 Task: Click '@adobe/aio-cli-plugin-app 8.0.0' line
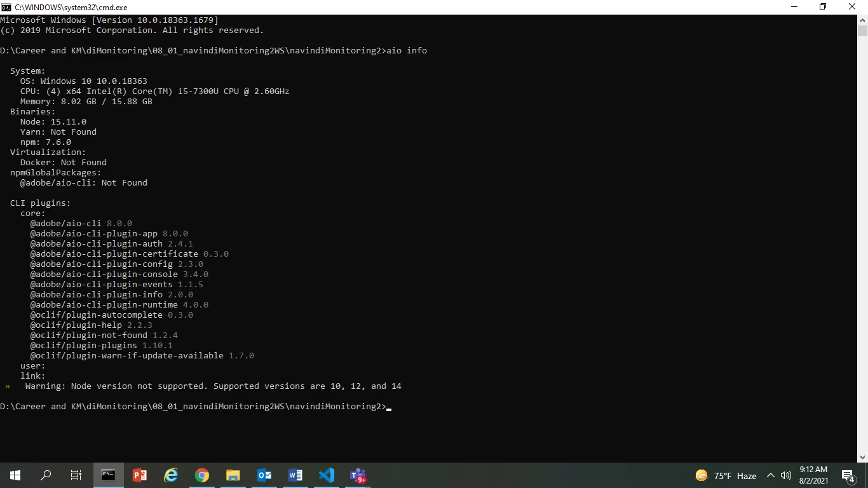click(x=109, y=233)
